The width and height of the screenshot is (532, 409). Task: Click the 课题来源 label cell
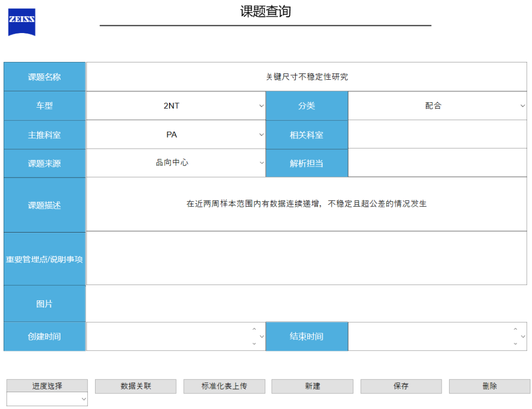click(45, 163)
